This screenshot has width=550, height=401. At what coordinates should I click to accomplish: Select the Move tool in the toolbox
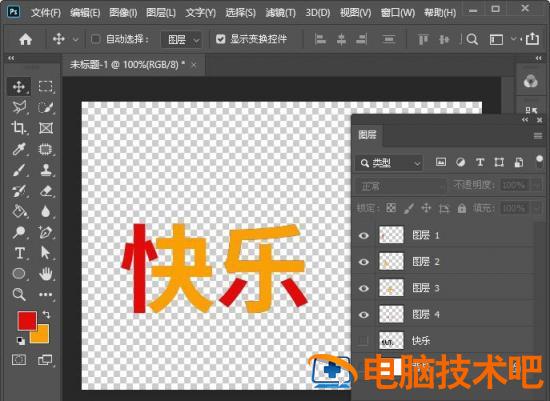pyautogui.click(x=19, y=86)
